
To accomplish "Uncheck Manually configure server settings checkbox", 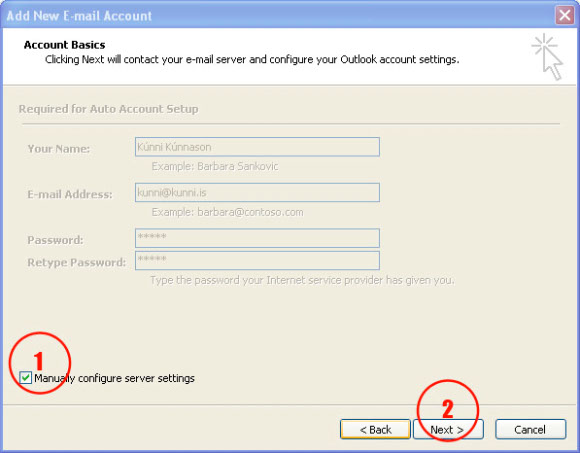I will 26,378.
